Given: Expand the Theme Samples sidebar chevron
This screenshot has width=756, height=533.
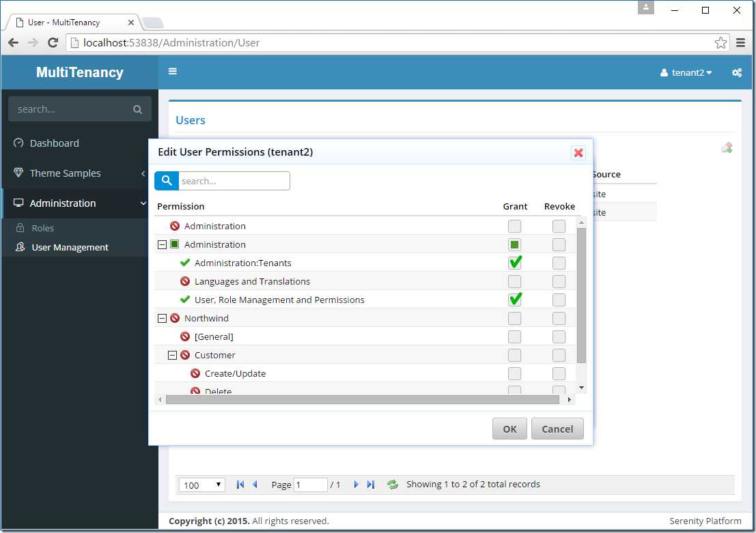Looking at the screenshot, I should click(143, 173).
